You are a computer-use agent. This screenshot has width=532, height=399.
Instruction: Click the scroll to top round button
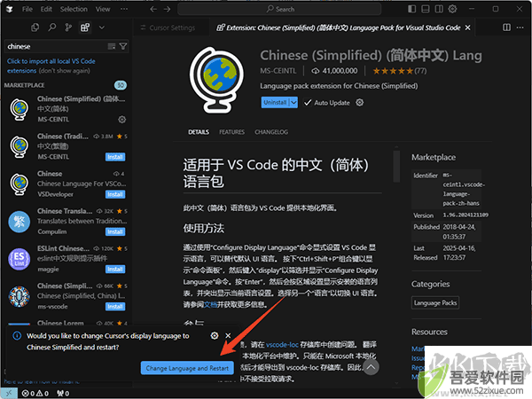click(371, 367)
